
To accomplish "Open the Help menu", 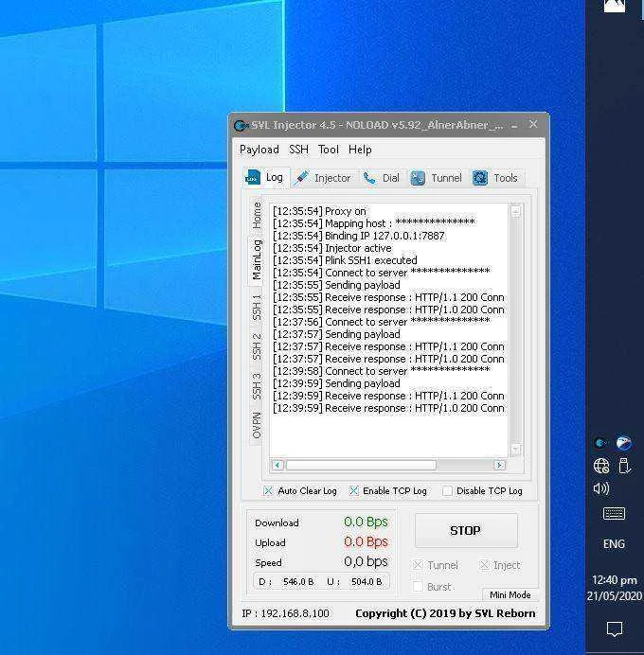I will pyautogui.click(x=360, y=150).
